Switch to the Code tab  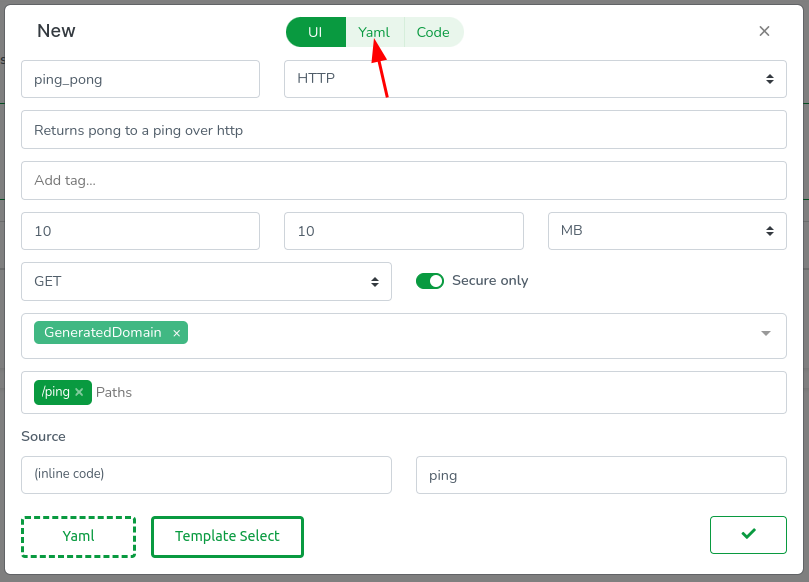click(x=433, y=32)
